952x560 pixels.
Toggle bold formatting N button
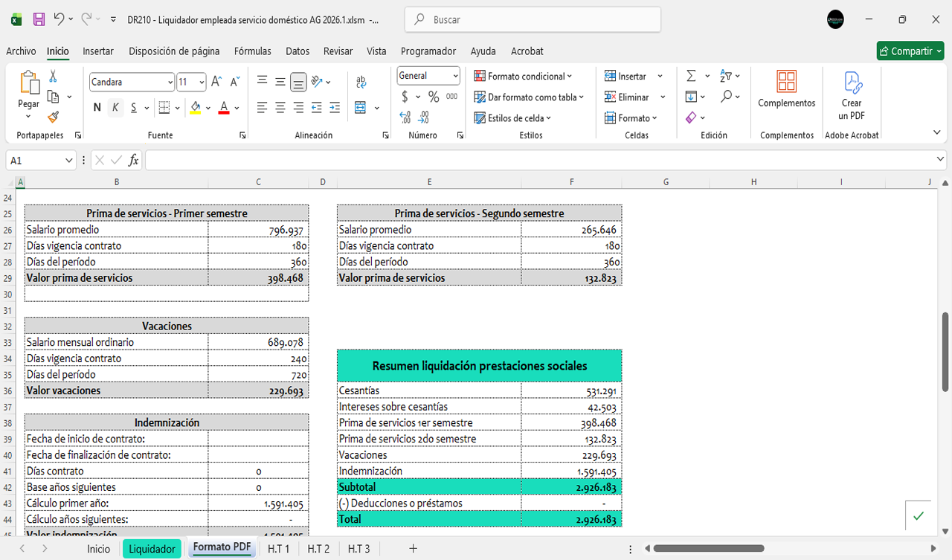97,108
